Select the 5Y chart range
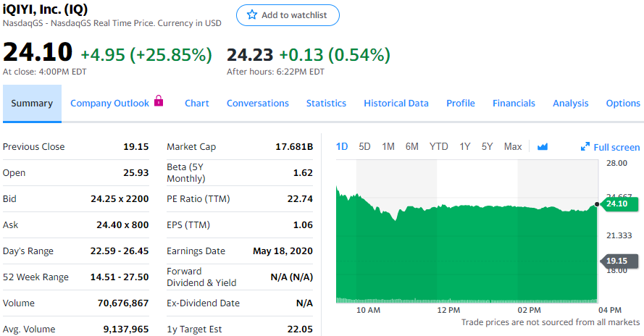644x336 pixels. pyautogui.click(x=487, y=147)
